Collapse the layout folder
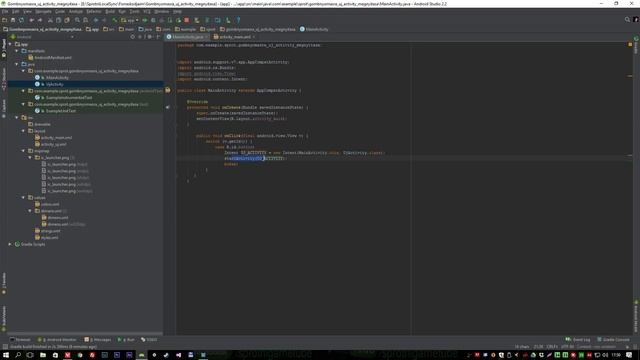The image size is (640, 360). pos(23,131)
